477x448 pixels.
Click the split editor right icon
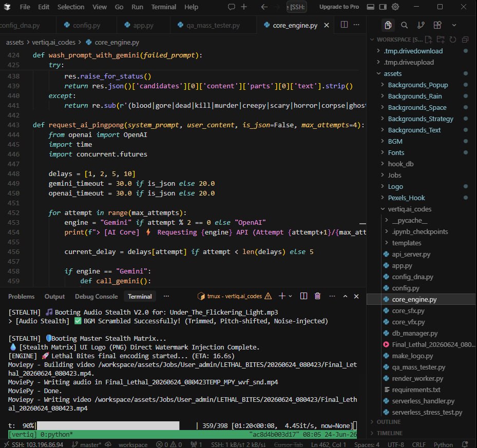click(344, 25)
